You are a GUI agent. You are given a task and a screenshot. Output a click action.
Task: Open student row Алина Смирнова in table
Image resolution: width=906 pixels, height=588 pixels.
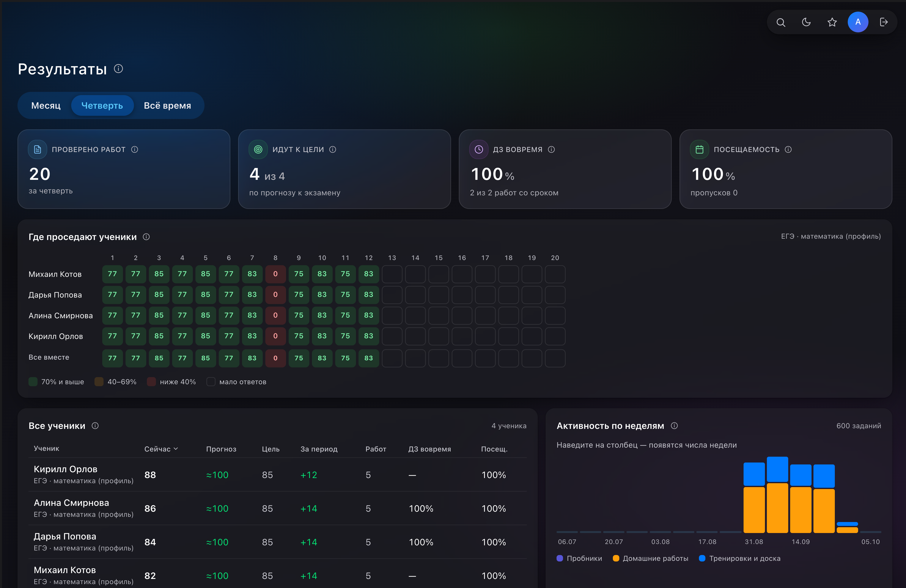coord(278,508)
